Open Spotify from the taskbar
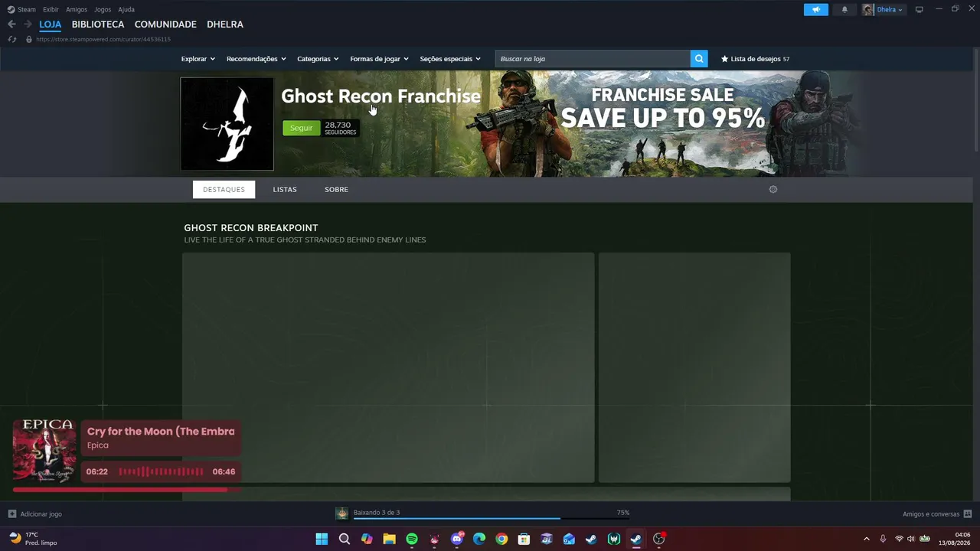980x551 pixels. click(x=412, y=539)
